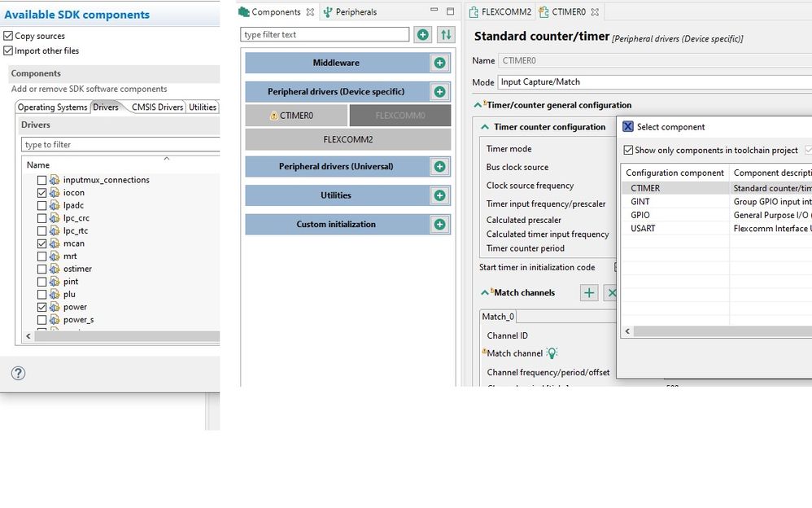The height and width of the screenshot is (508, 812).
Task: Check the mrt driver checkbox
Action: 42,256
